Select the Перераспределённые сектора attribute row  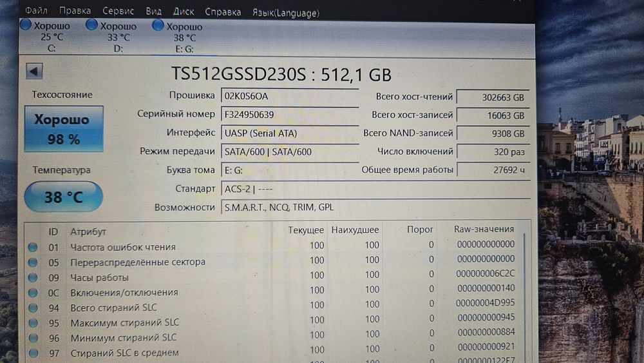pos(273,261)
